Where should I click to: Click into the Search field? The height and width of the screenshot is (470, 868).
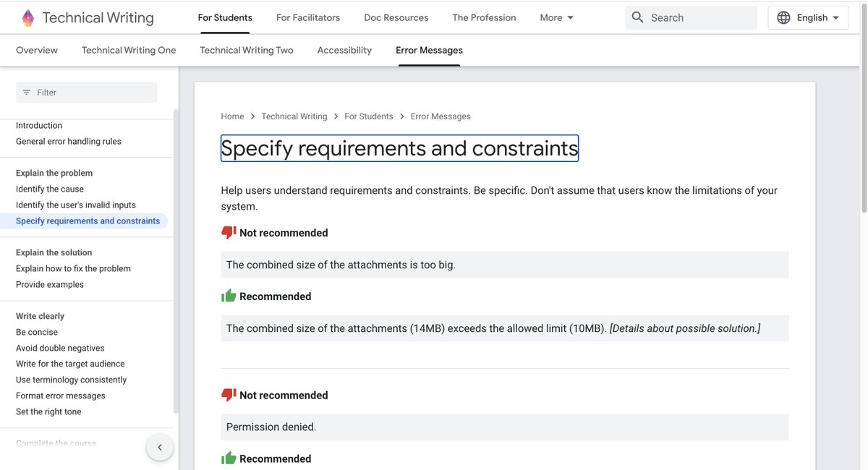[x=691, y=17]
